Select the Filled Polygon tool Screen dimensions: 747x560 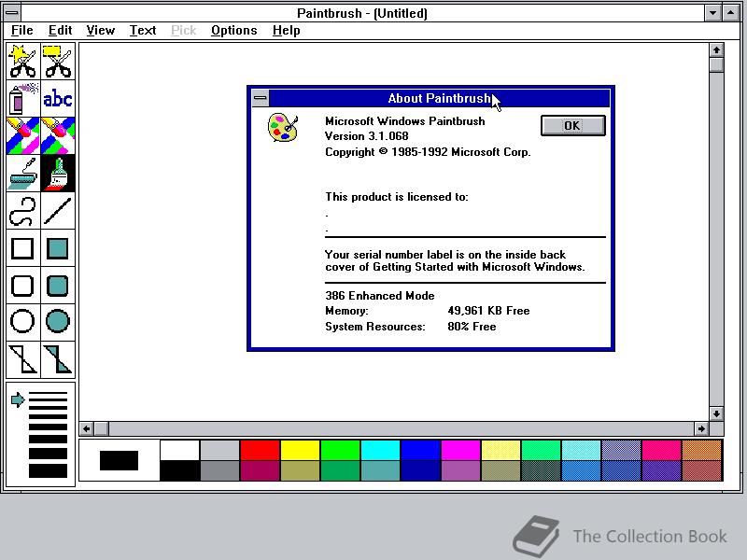[58, 359]
